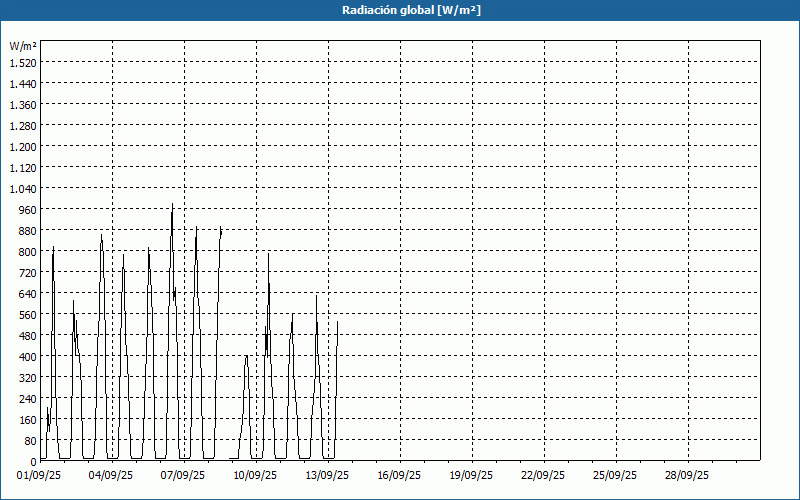800x500 pixels.
Task: Click the 01/09/25 date label
Action: click(x=39, y=475)
